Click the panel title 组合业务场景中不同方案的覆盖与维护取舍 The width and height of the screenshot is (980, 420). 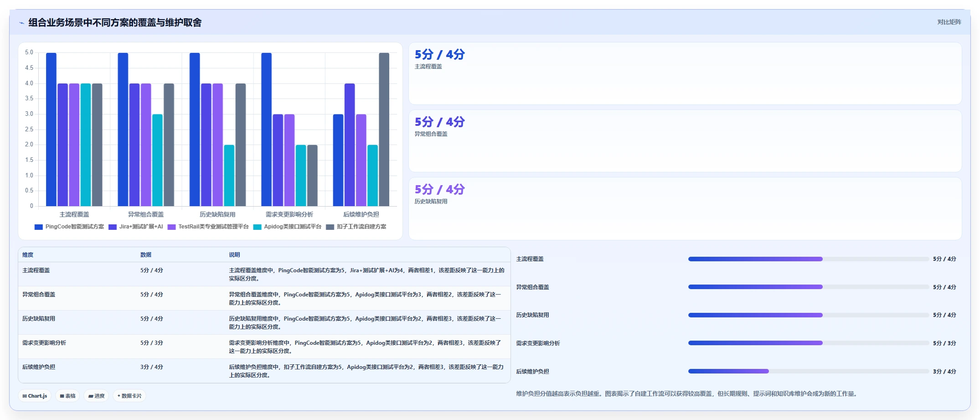115,23
